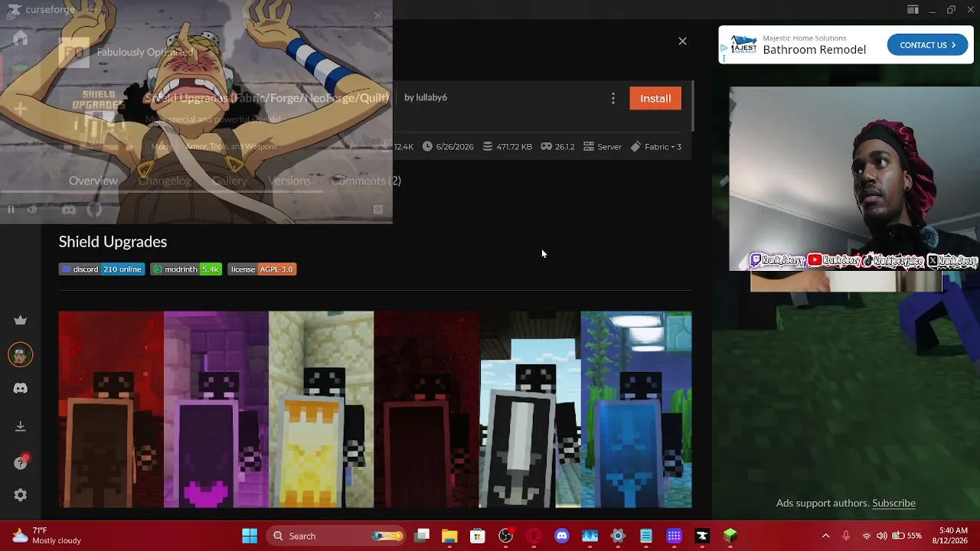Click the floating video's expand icon
The height and width of the screenshot is (551, 980).
tap(377, 210)
